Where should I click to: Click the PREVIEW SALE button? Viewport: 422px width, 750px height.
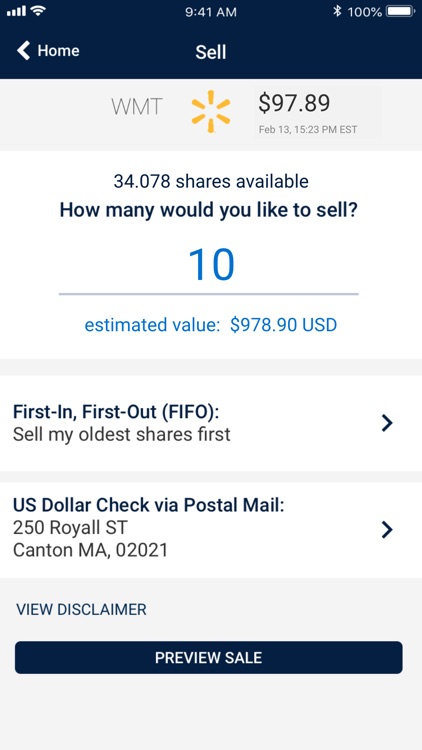209,658
